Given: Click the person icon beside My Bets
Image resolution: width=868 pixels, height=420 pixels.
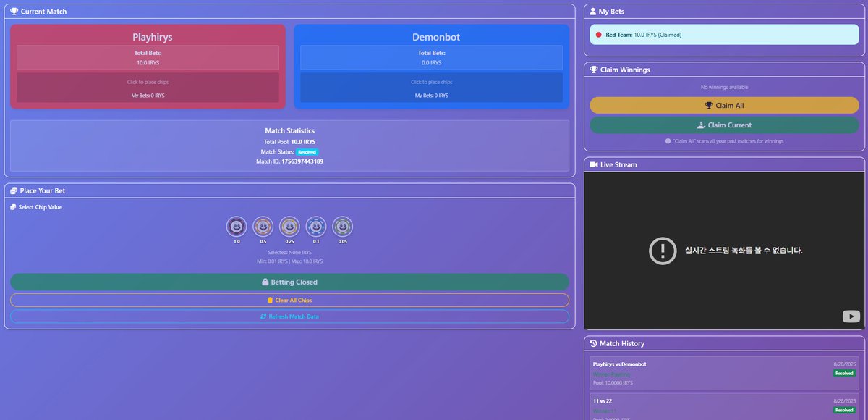Looking at the screenshot, I should [x=593, y=12].
